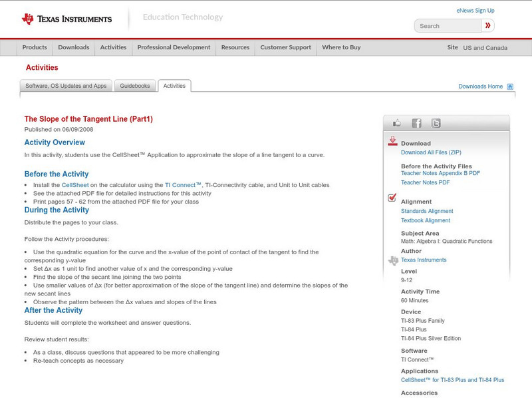This screenshot has width=532, height=398.
Task: Click the TI-84 Plus Silver Edition entry
Action: [431, 338]
